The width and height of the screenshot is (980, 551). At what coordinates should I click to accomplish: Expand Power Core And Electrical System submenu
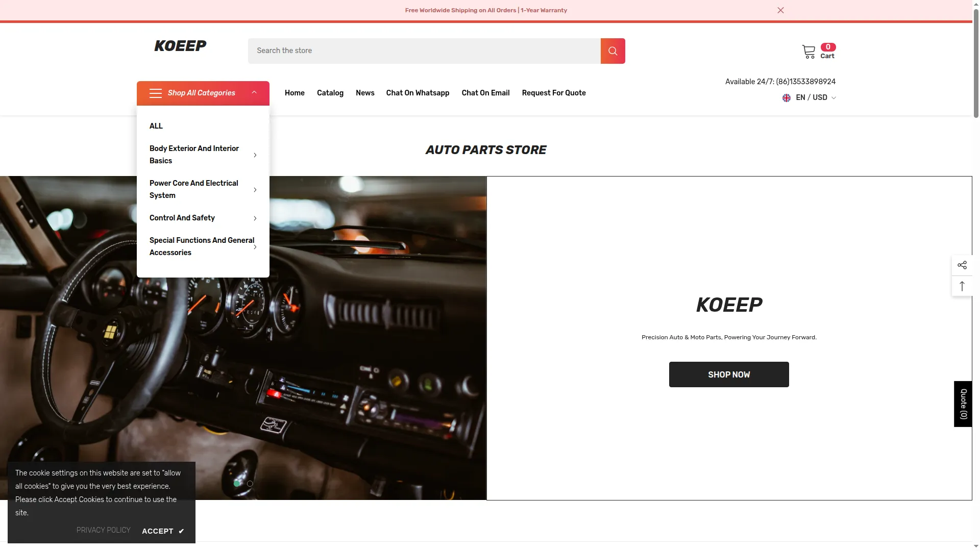[x=255, y=189]
